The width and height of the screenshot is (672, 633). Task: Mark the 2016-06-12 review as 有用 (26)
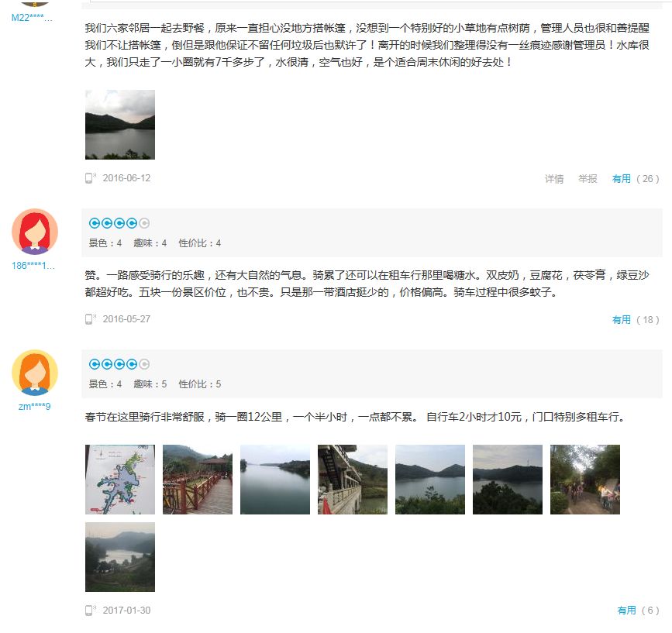tap(636, 179)
